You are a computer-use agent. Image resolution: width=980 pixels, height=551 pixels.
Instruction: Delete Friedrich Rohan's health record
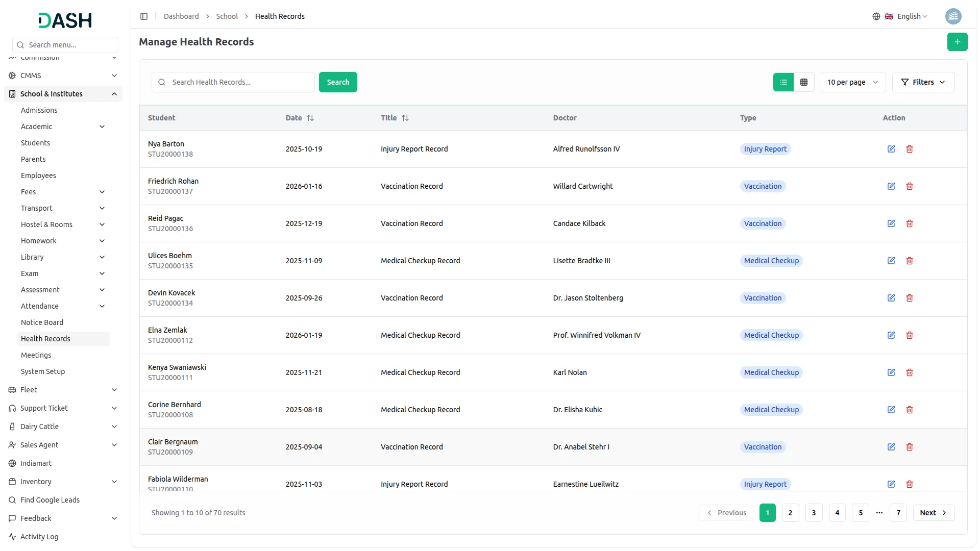pyautogui.click(x=909, y=186)
